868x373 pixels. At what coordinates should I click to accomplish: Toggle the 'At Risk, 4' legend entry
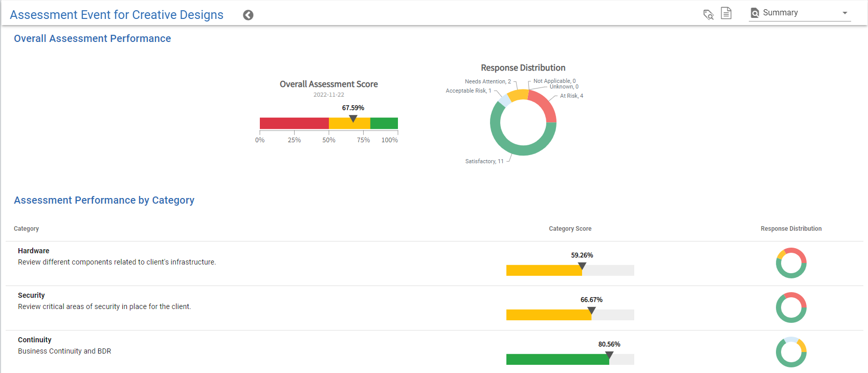571,96
